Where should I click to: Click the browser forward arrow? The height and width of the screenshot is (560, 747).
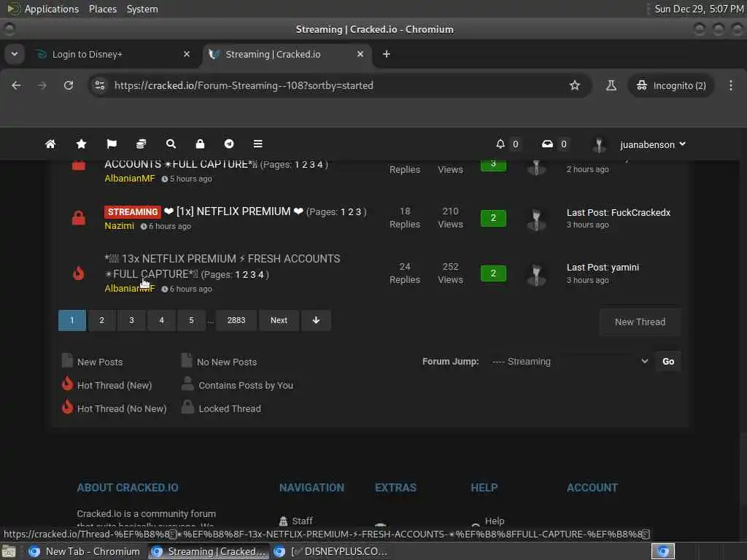click(42, 85)
